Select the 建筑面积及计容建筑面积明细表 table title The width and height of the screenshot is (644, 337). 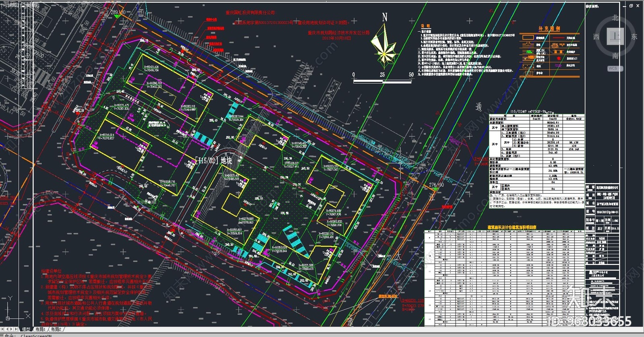tap(512, 227)
